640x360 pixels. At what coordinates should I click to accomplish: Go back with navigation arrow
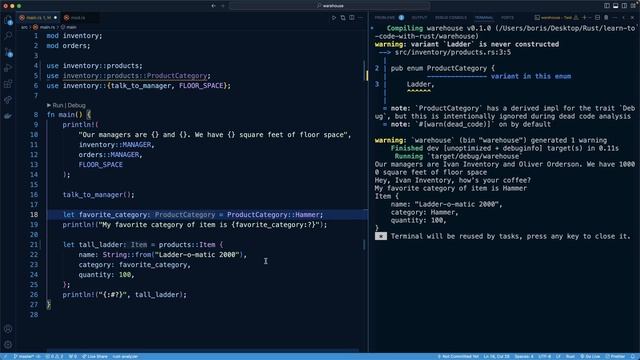click(213, 6)
